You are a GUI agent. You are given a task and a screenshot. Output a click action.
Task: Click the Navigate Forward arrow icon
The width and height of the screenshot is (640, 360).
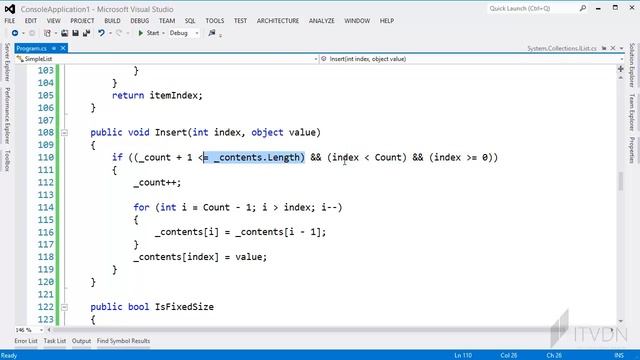(x=32, y=33)
